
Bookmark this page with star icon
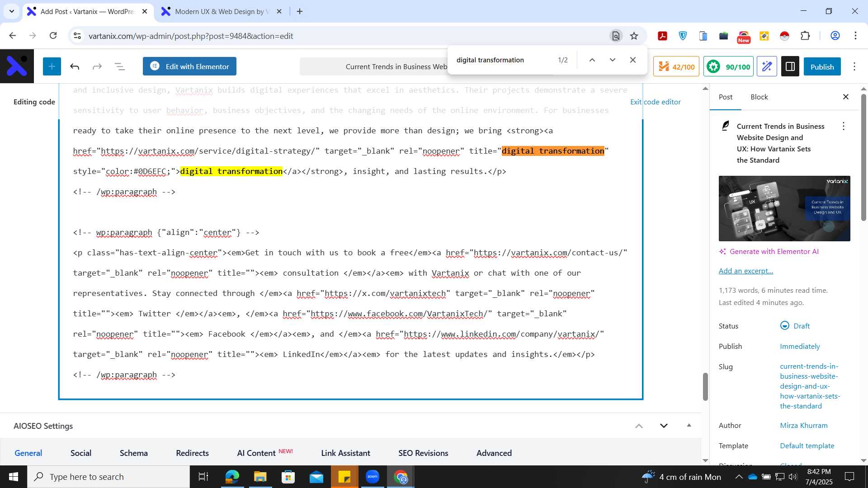coord(634,36)
